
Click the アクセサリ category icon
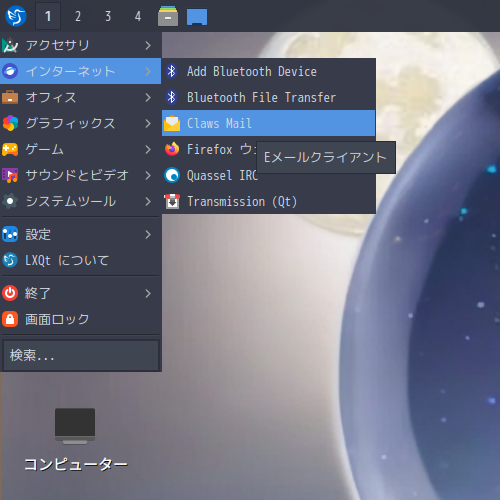tap(10, 45)
